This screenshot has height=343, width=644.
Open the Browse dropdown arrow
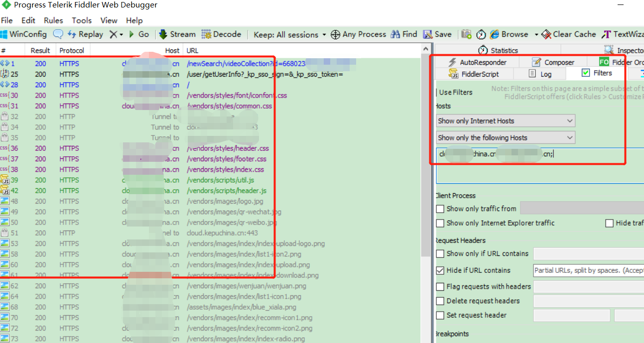click(536, 35)
